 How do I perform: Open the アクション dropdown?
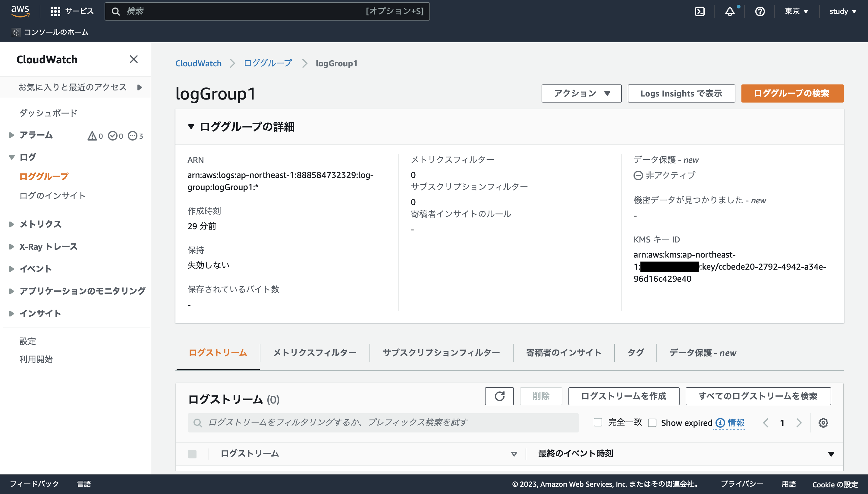581,93
